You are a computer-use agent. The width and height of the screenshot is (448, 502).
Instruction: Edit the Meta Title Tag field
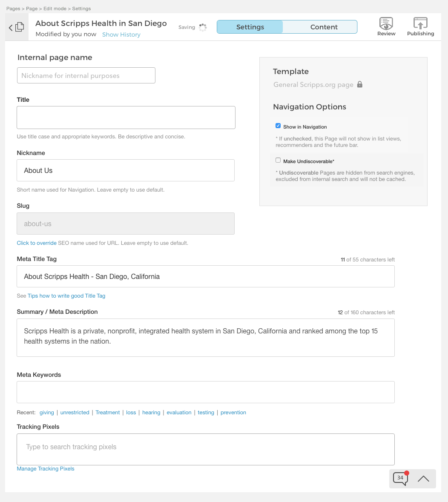click(x=206, y=276)
